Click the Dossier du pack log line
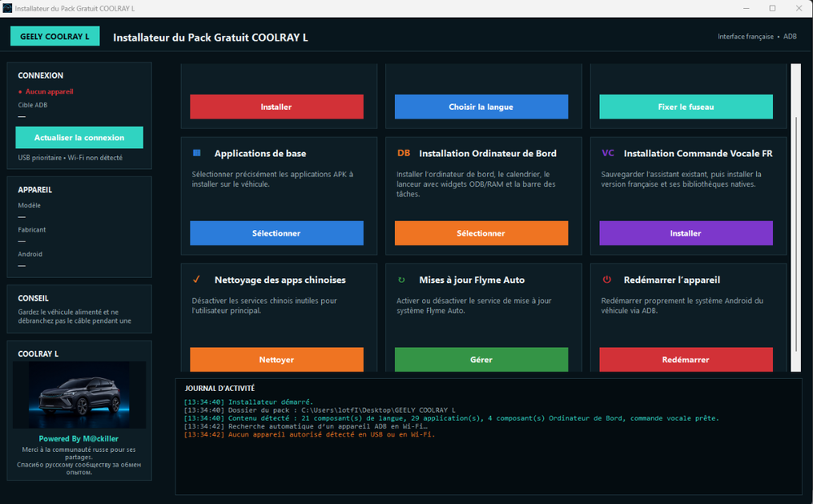Viewport: 813px width, 504px height. (x=320, y=411)
